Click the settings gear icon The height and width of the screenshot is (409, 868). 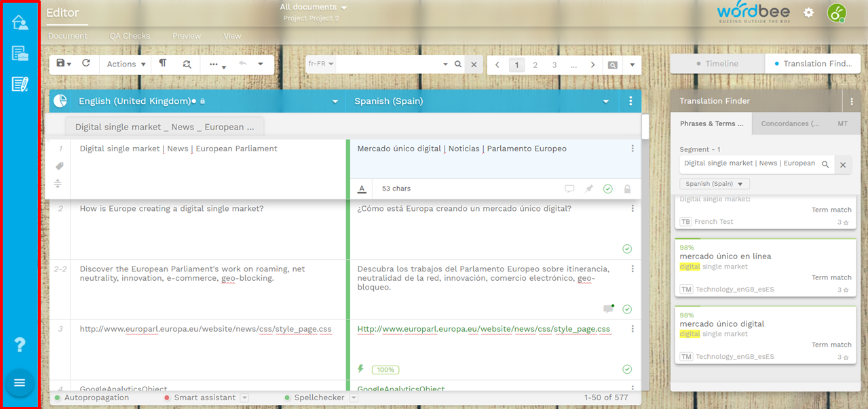[808, 13]
